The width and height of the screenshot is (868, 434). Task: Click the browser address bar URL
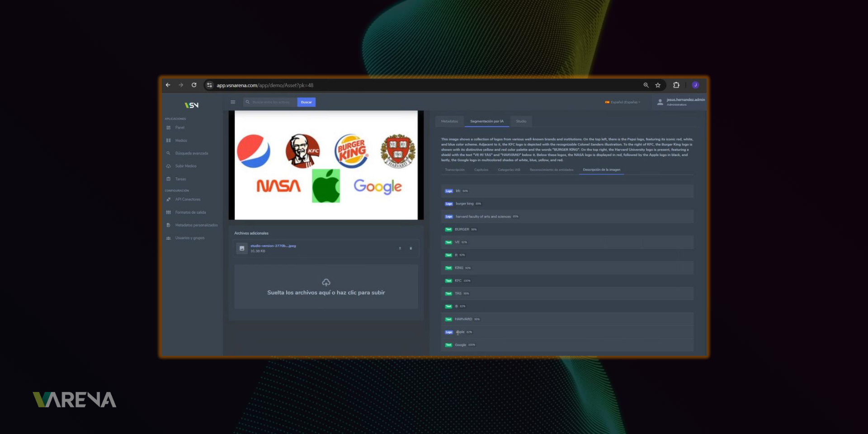point(265,85)
